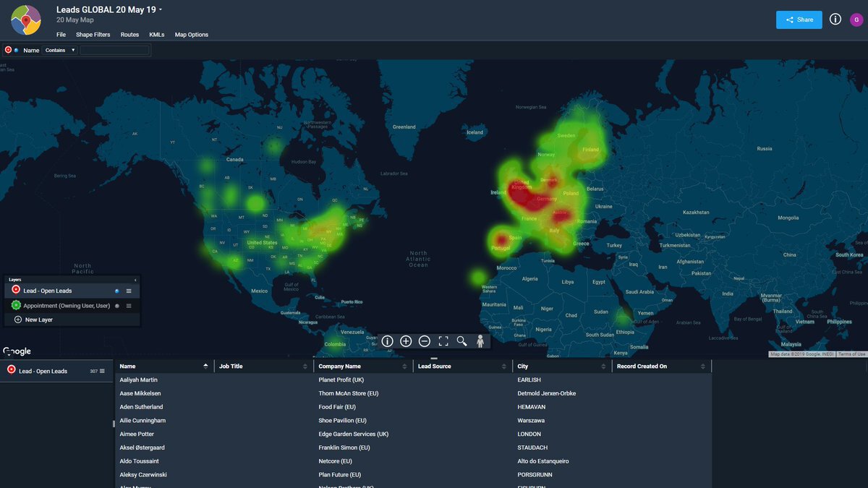868x488 pixels.
Task: Select the Street View pegman icon
Action: click(x=480, y=341)
